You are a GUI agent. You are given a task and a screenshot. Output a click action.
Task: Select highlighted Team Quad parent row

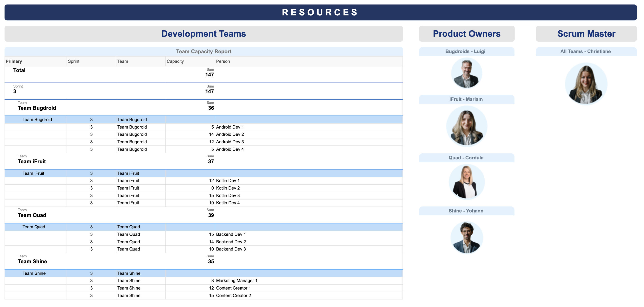click(x=34, y=227)
